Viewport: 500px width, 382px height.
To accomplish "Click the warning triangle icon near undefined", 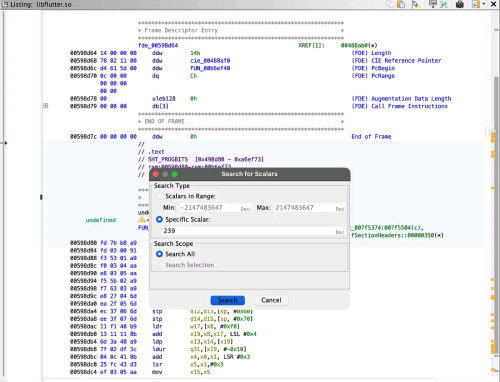I will pos(142,220).
